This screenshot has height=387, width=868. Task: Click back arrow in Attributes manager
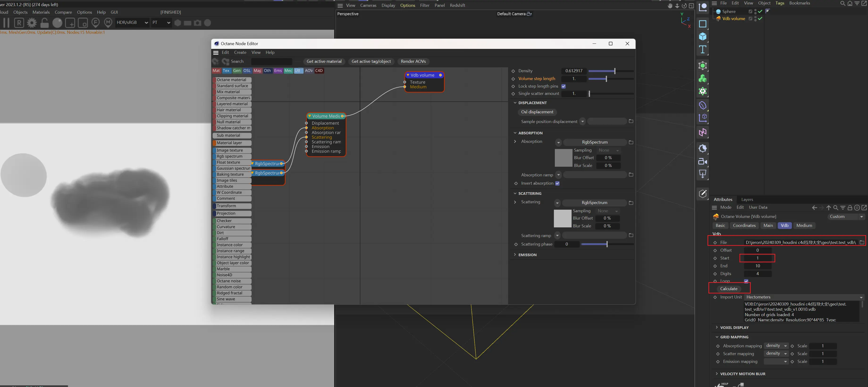(x=814, y=208)
